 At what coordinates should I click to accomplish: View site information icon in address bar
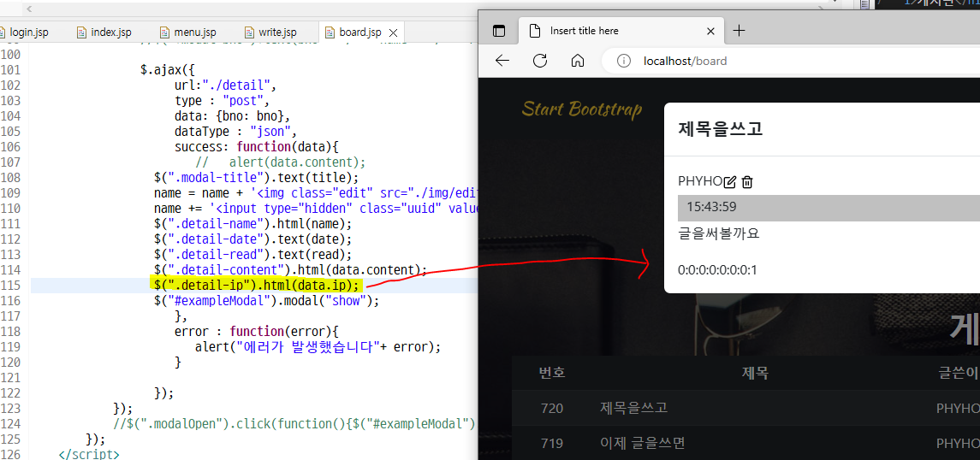pyautogui.click(x=624, y=61)
